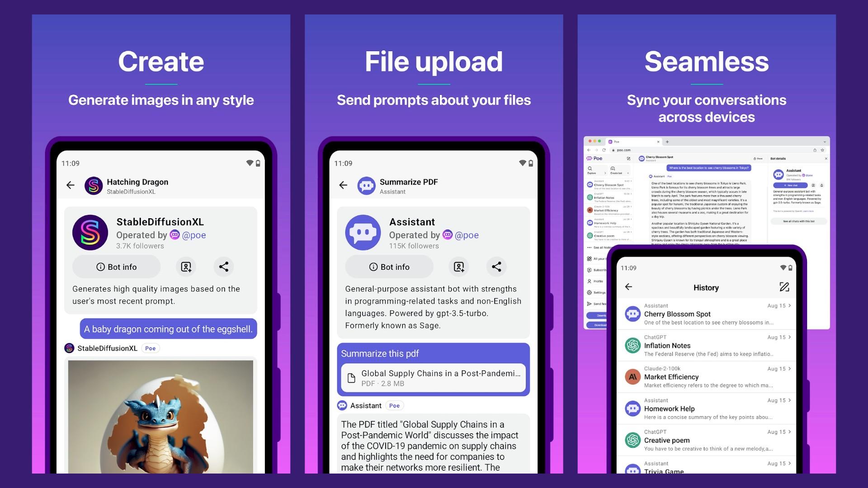Click the share icon on Summarize PDF profile
Viewport: 868px width, 488px height.
496,266
